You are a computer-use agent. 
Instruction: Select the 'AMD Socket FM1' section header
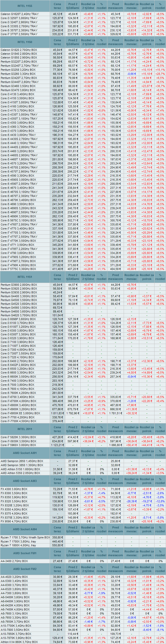pyautogui.click(x=25, y=553)
